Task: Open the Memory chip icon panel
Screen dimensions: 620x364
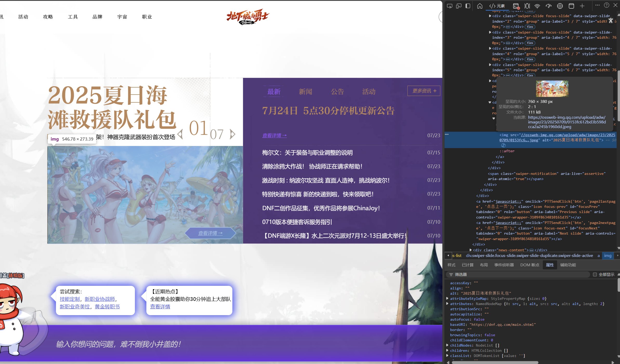Action: point(560,6)
